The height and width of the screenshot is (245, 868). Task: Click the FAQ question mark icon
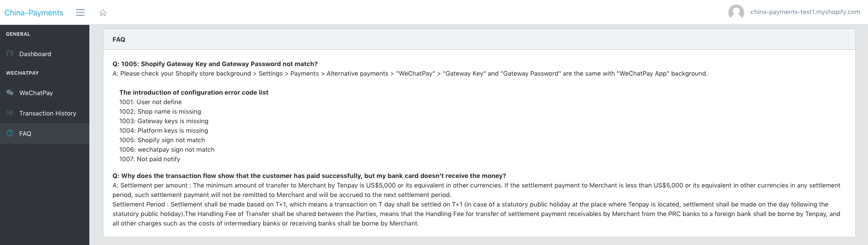coord(10,134)
